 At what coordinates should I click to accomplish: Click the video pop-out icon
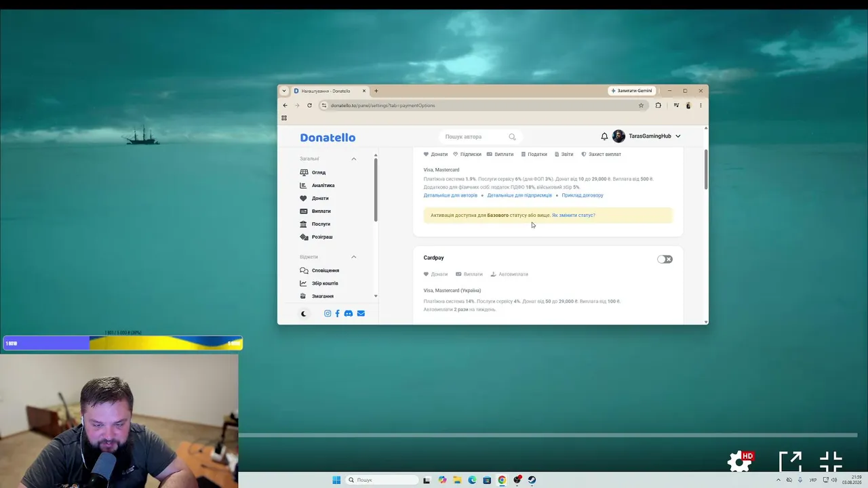791,462
